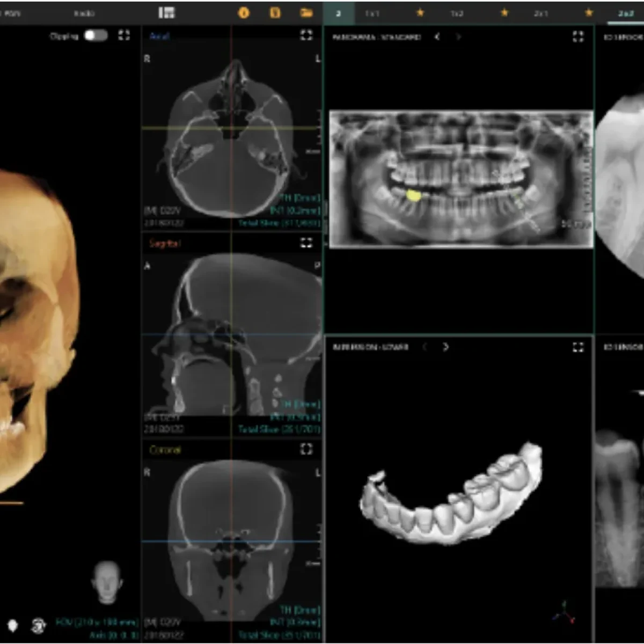Click the orange circular info icon
This screenshot has width=644, height=644.
tap(244, 13)
